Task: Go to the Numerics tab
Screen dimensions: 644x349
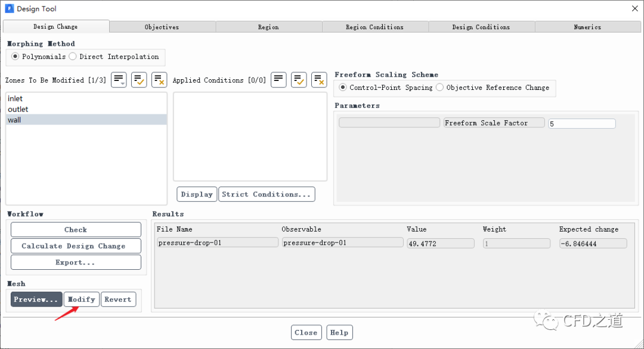Action: tap(587, 27)
